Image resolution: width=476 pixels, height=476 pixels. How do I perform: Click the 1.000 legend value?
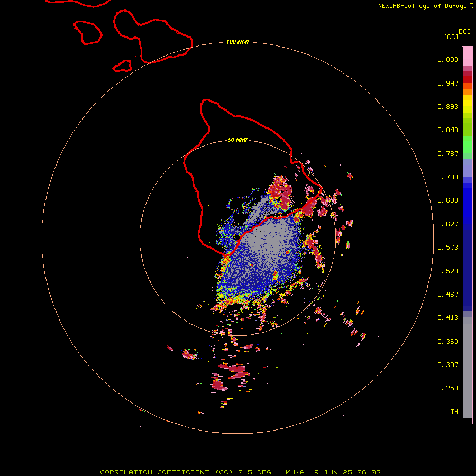click(x=448, y=59)
